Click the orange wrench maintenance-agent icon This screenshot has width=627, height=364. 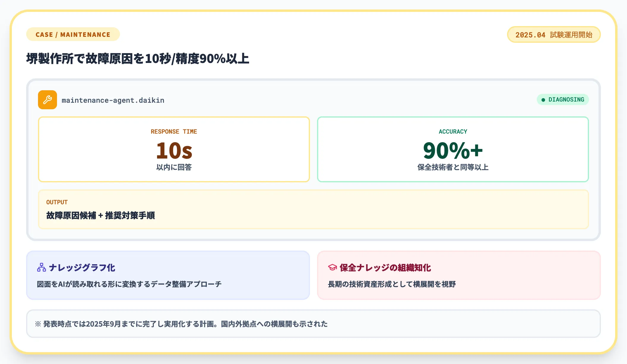47,100
